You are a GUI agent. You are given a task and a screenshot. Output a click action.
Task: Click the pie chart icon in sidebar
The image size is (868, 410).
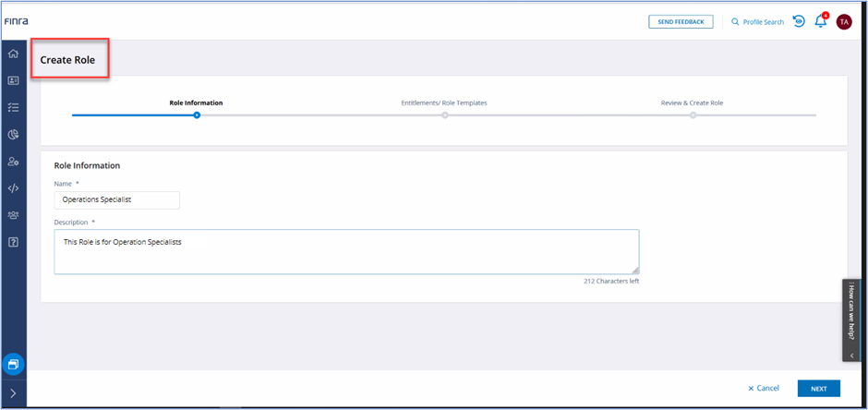[13, 135]
